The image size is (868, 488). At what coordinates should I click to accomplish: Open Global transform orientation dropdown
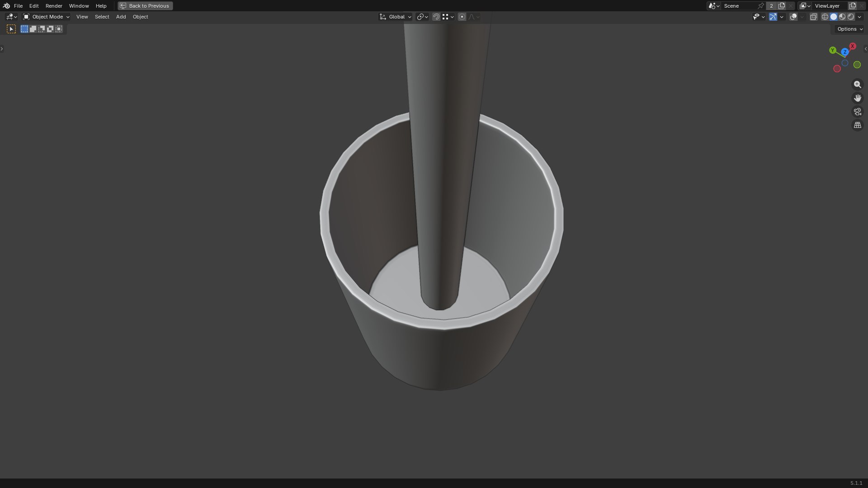point(396,17)
